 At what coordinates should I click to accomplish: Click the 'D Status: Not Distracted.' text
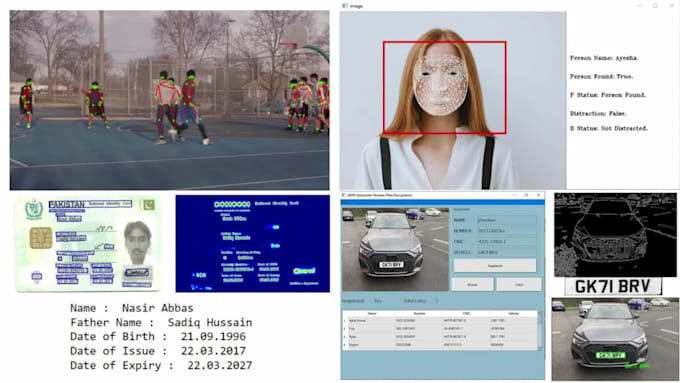tap(609, 128)
